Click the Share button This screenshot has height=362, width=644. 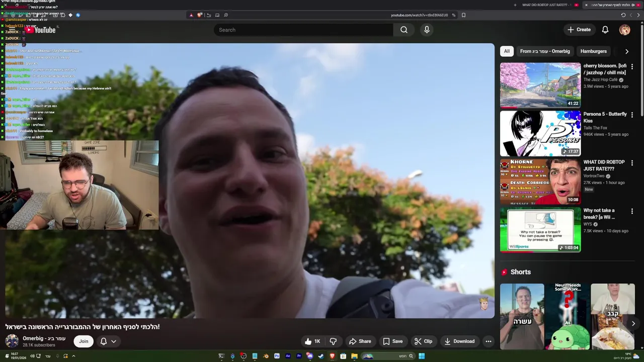[360, 341]
